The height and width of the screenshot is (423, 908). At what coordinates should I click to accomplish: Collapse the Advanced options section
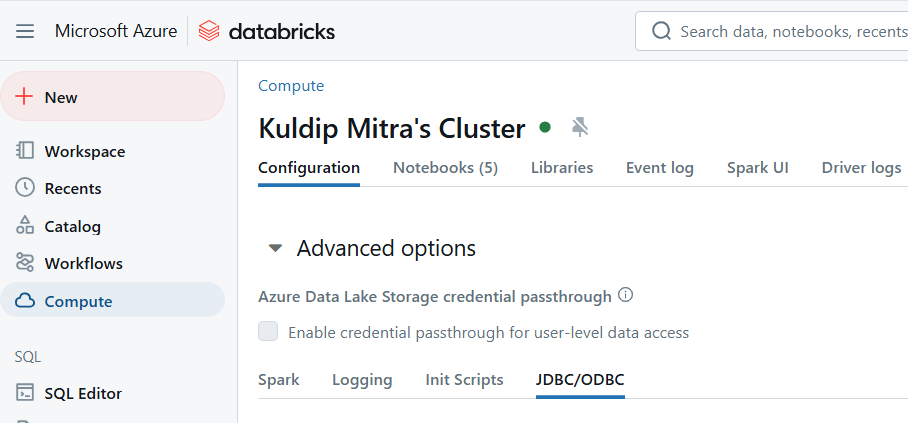275,249
